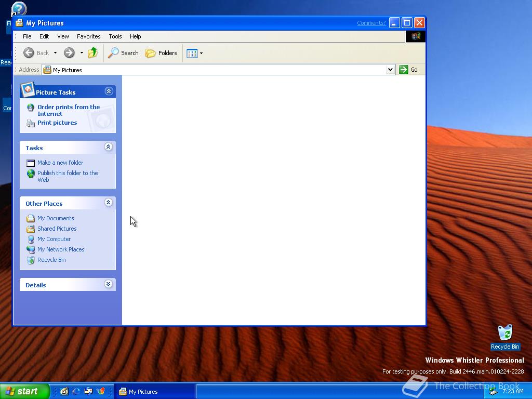Click the My Network Places icon
The height and width of the screenshot is (399, 532).
[x=31, y=250]
